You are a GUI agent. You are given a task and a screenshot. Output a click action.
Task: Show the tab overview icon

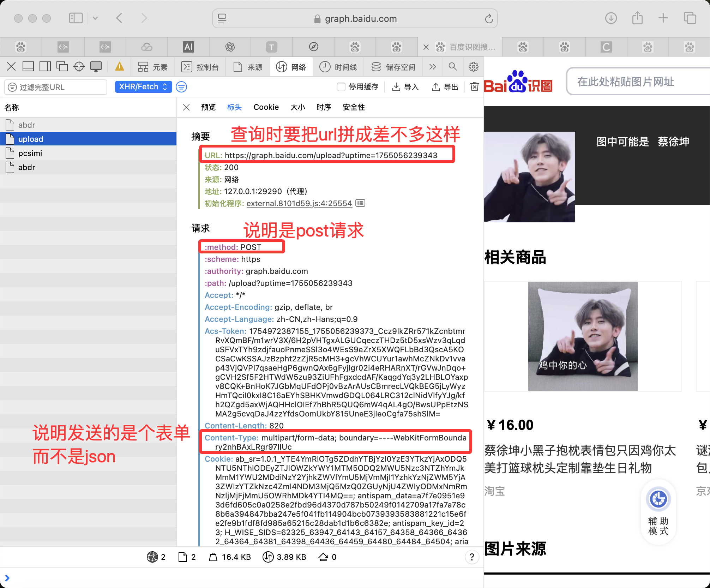tap(690, 18)
